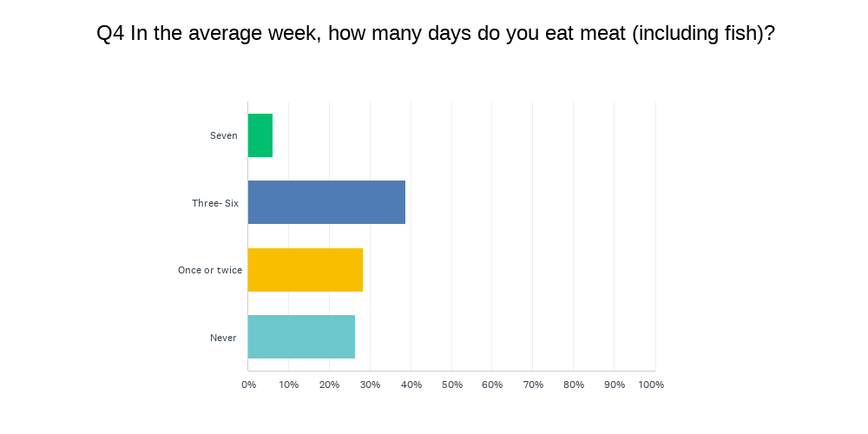
Task: Click the "Three- Six" category label
Action: point(215,203)
